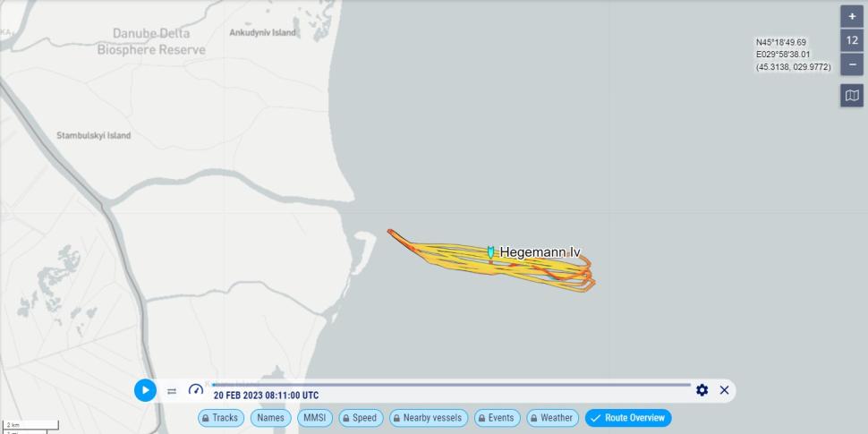This screenshot has height=434, width=868.
Task: Select the Events chip
Action: click(498, 418)
